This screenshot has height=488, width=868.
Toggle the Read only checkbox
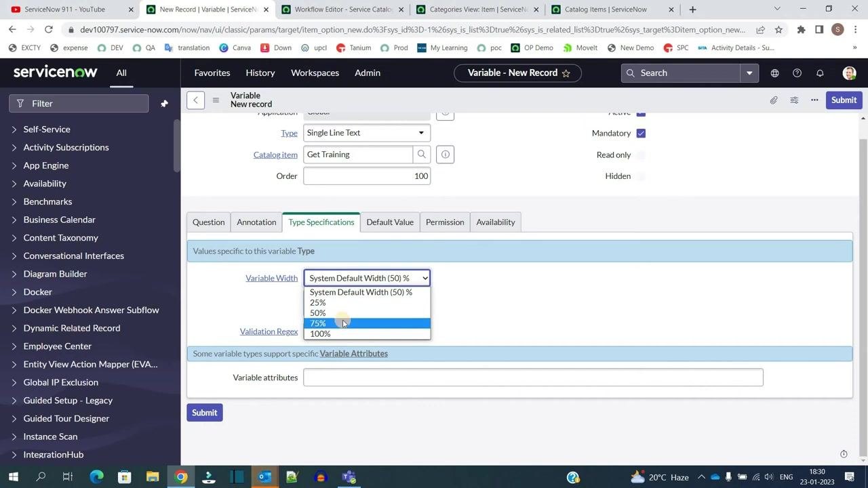(x=641, y=155)
